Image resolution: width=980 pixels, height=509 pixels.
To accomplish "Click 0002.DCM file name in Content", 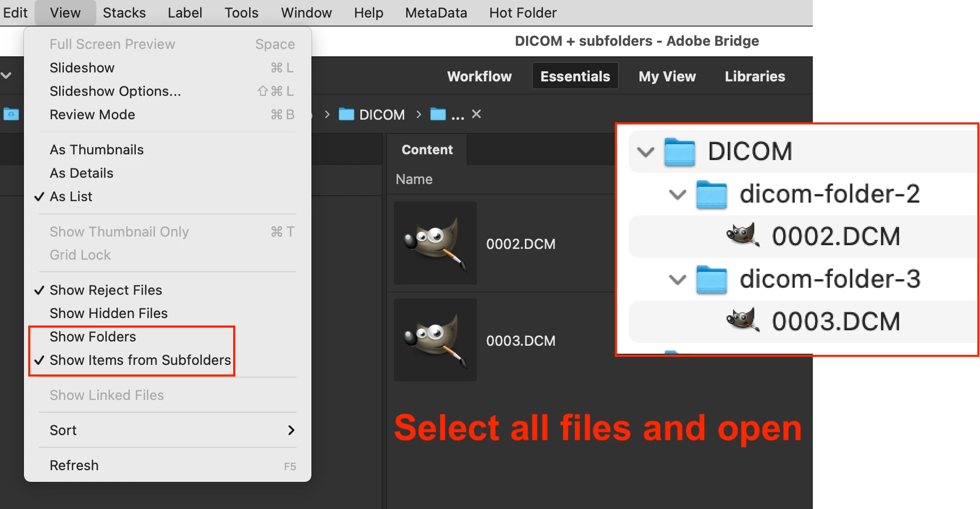I will tap(521, 244).
